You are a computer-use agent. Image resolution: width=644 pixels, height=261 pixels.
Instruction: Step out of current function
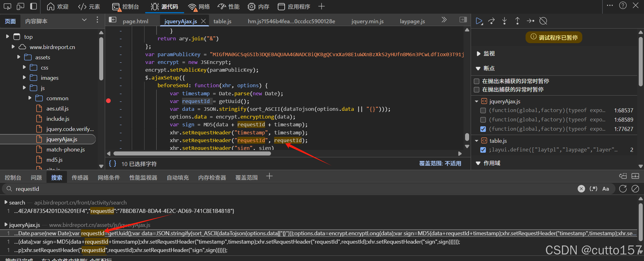[517, 21]
